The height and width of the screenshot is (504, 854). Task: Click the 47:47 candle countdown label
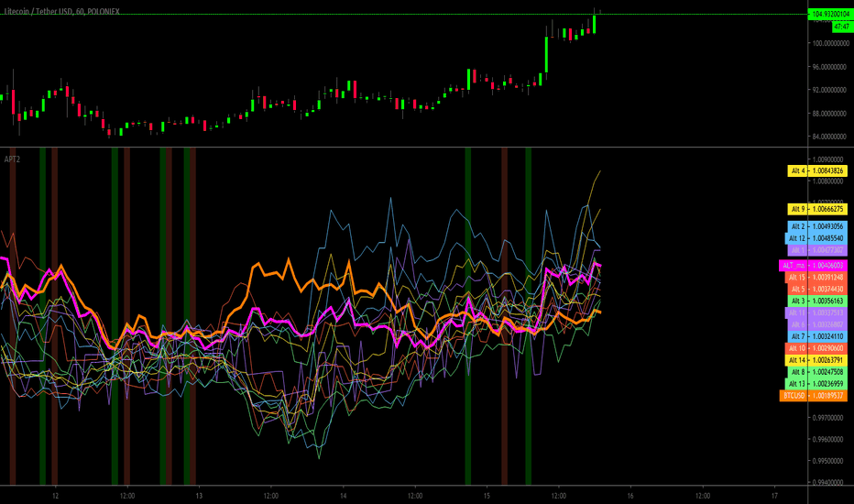(841, 27)
